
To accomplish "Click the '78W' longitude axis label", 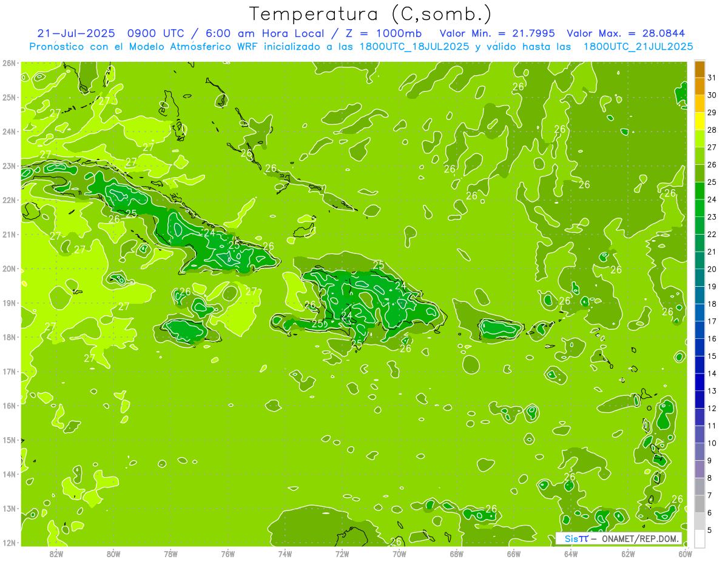I will click(x=170, y=553).
